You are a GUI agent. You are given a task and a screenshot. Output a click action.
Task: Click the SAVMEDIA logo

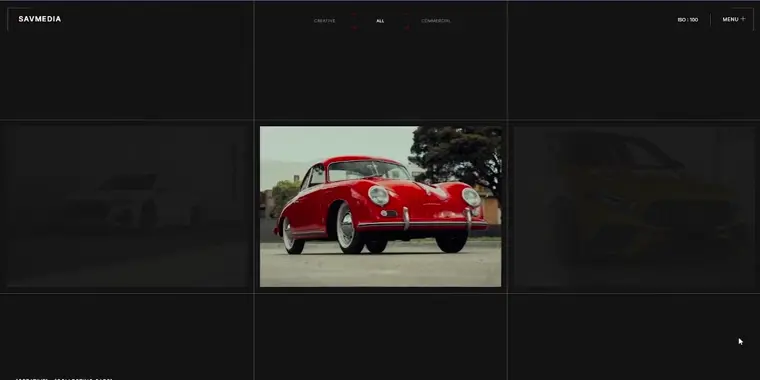coord(40,19)
